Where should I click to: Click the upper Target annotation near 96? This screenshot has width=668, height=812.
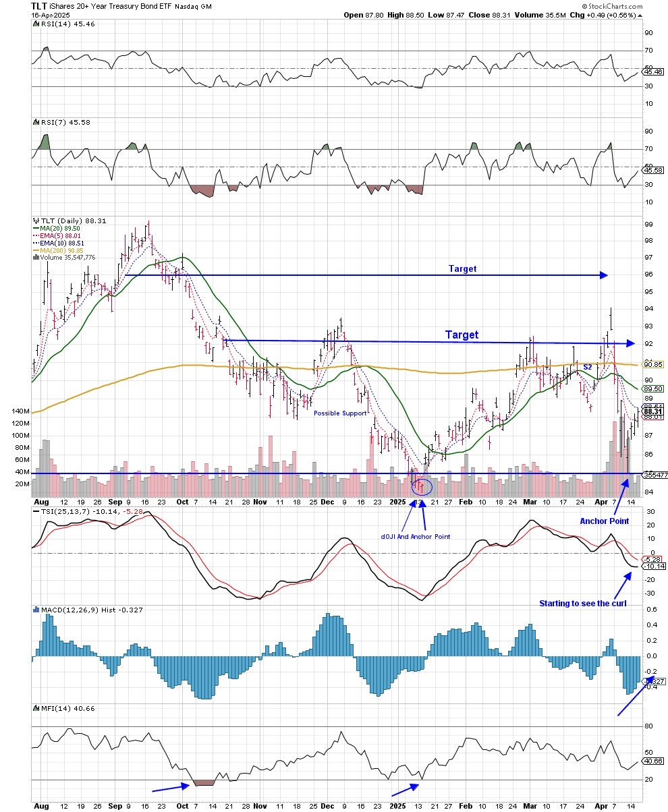462,268
